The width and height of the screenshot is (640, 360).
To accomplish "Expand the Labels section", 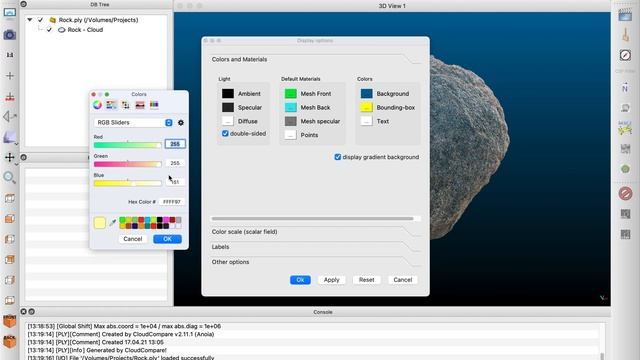I will pos(315,247).
